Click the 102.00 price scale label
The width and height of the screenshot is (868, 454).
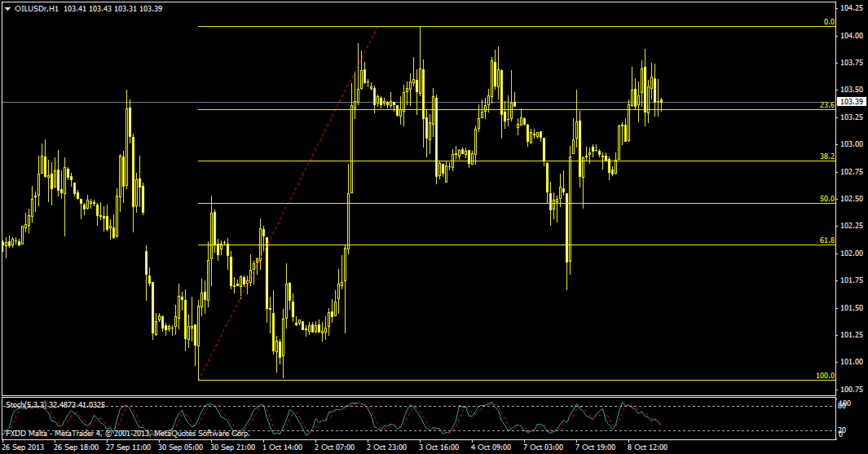click(852, 253)
